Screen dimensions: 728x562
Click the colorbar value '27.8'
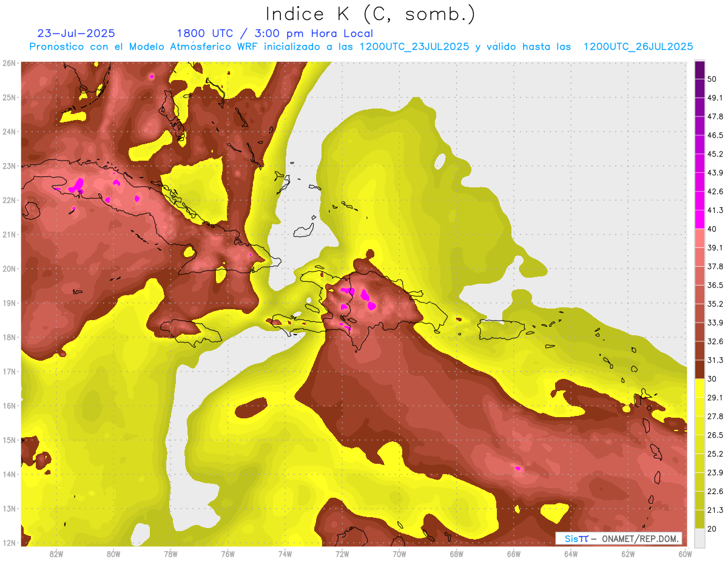(x=715, y=416)
